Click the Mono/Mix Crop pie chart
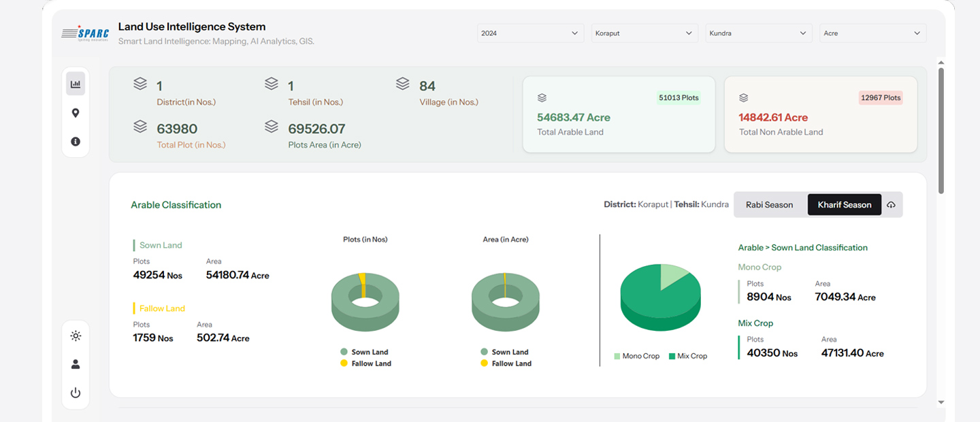Viewport: 980px width, 422px height. point(660,297)
